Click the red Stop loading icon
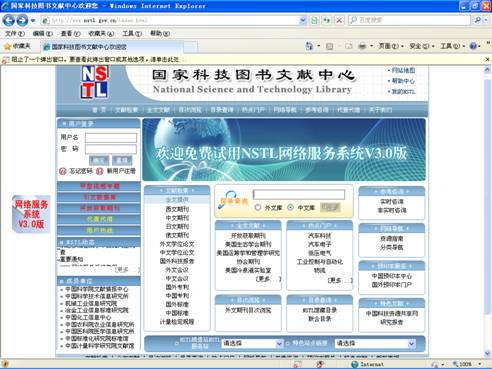The height and width of the screenshot is (369, 492). point(339,20)
